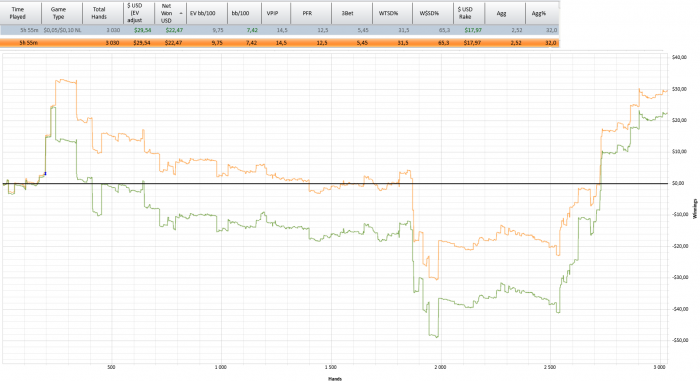The width and height of the screenshot is (700, 381).
Task: Toggle the sort arrow in Net Won USD header
Action: (x=181, y=13)
